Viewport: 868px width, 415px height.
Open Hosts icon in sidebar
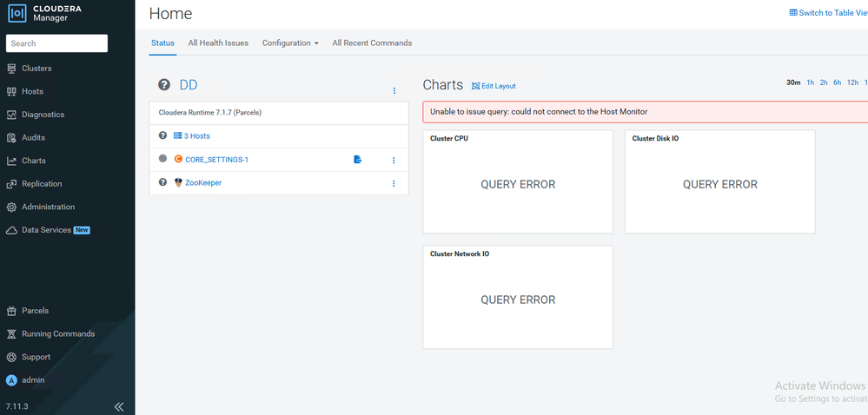11,92
